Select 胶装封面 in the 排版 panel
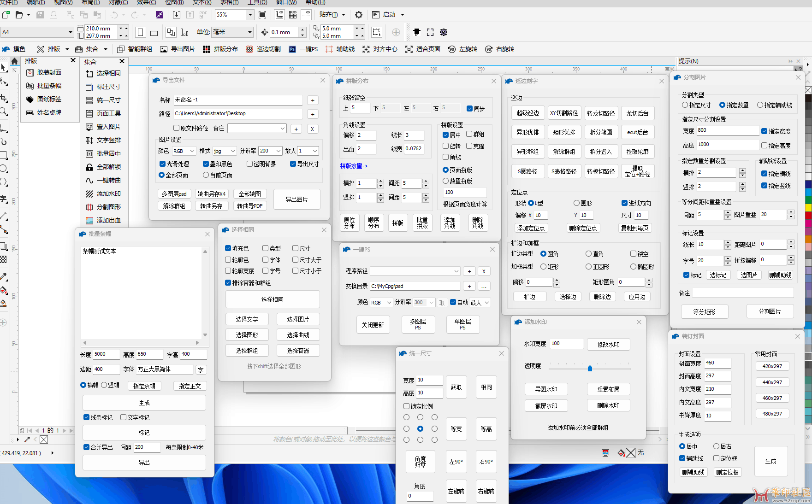The width and height of the screenshot is (812, 504). (49, 73)
